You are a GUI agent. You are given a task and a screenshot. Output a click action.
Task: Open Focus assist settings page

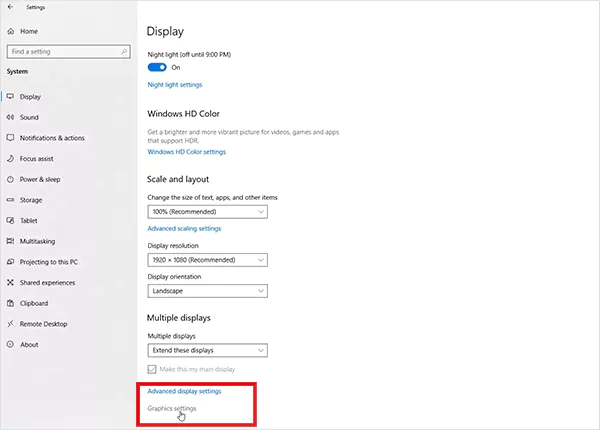[x=36, y=158]
